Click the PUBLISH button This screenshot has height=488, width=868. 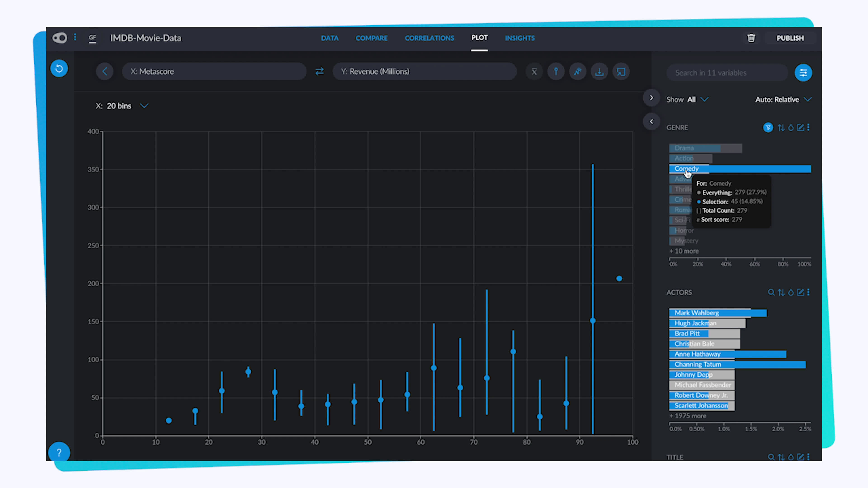click(x=790, y=38)
